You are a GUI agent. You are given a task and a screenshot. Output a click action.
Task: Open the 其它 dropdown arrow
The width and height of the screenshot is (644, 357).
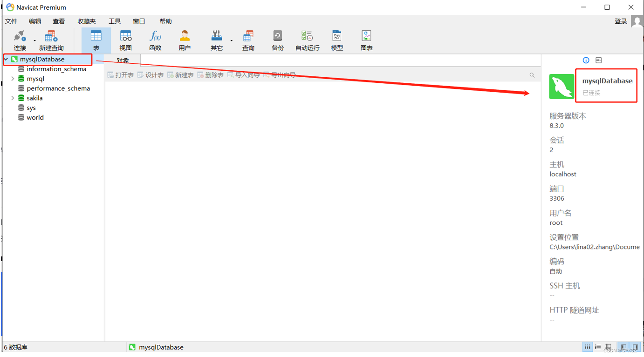coord(231,41)
